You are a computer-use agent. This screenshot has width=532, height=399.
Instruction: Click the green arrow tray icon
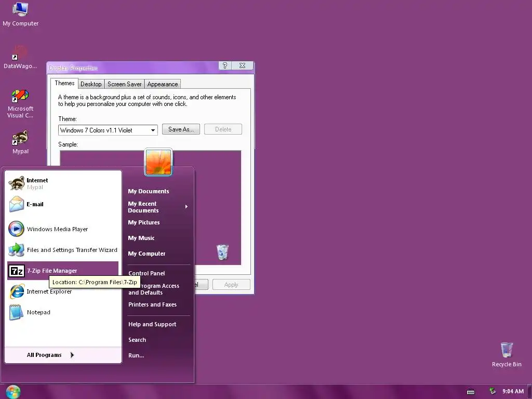coord(493,391)
